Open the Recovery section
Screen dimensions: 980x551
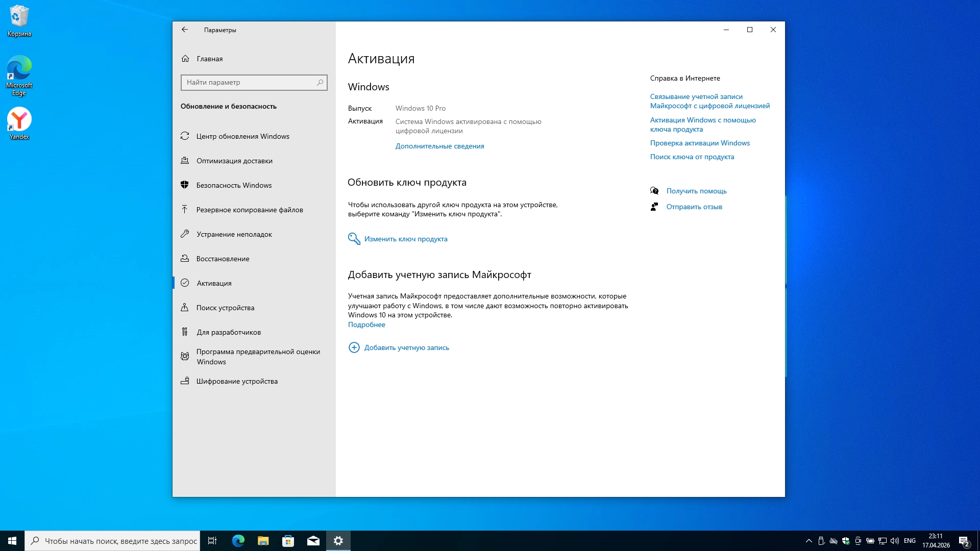223,259
